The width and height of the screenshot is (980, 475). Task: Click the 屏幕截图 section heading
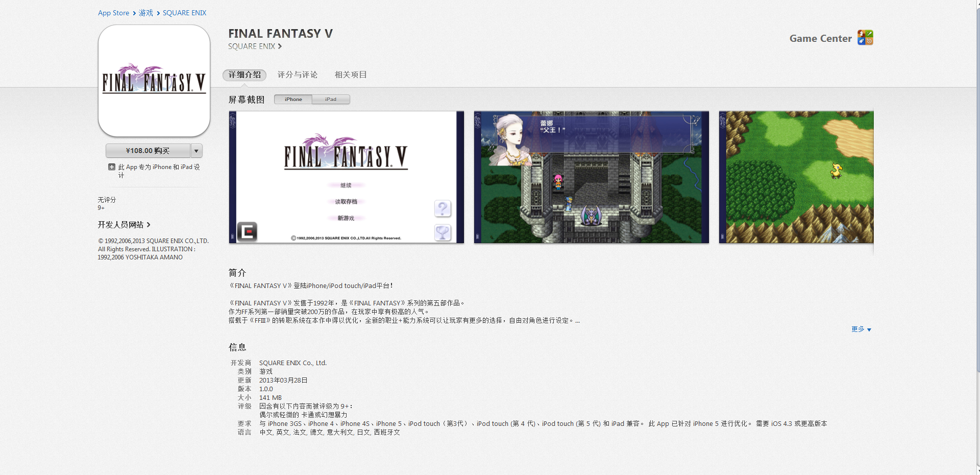(247, 100)
